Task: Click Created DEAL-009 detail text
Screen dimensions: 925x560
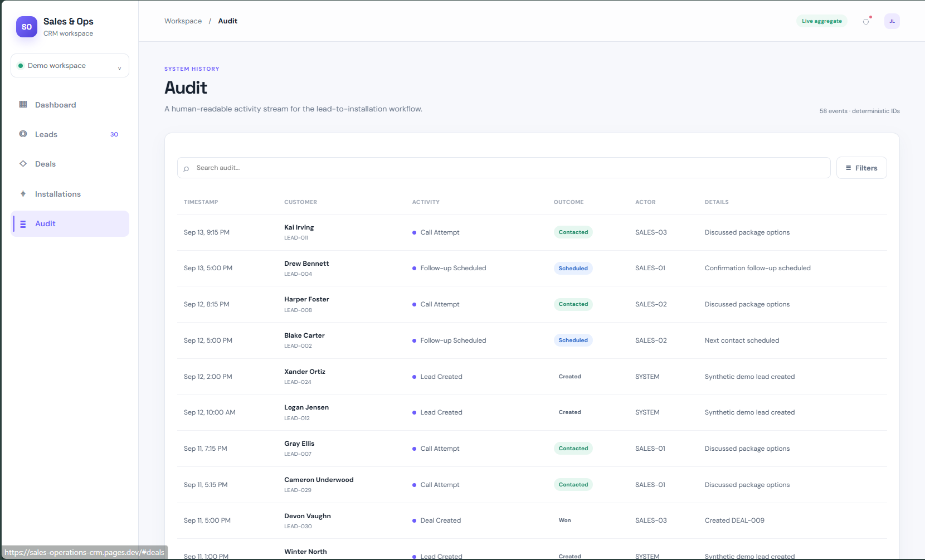Action: [x=734, y=520]
